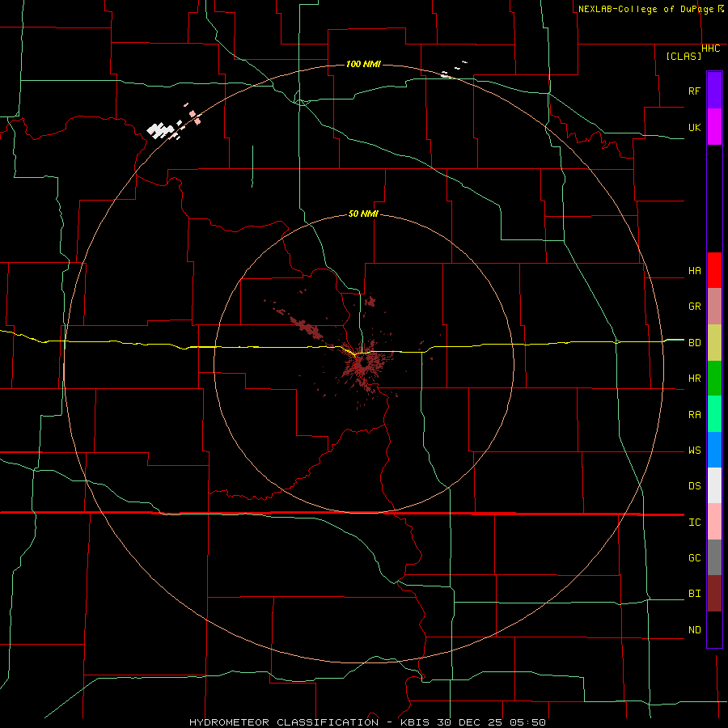Click the IC legend label
Screen dimensions: 728x728
point(695,523)
